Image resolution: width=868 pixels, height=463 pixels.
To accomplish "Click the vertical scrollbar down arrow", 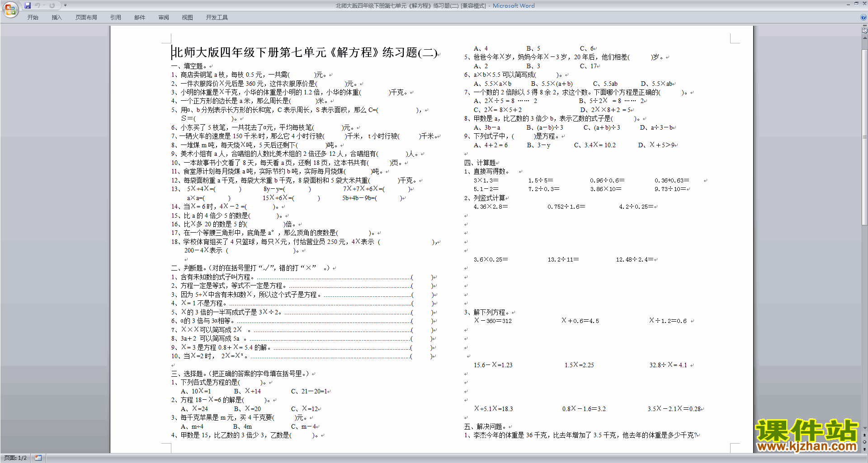I will 865,428.
